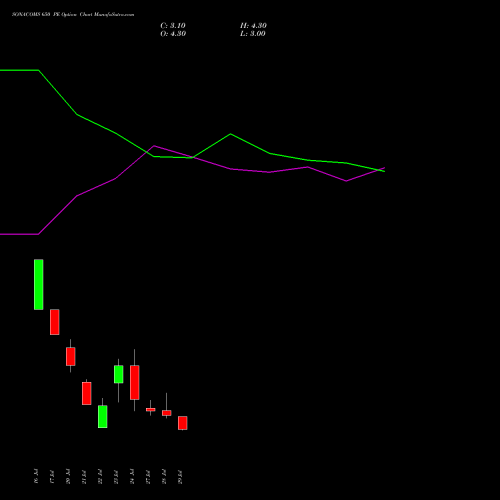
Task: Click the purple indicator line's peak
Action: click(x=154, y=146)
